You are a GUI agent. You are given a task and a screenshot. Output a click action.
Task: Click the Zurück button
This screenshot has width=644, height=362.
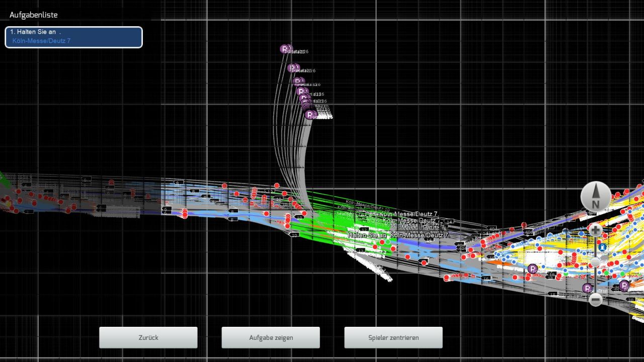click(x=148, y=337)
